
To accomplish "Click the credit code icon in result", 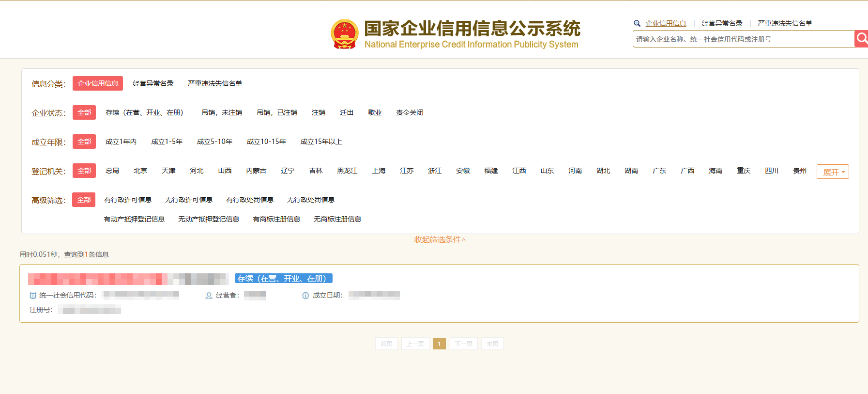I will pyautogui.click(x=33, y=296).
